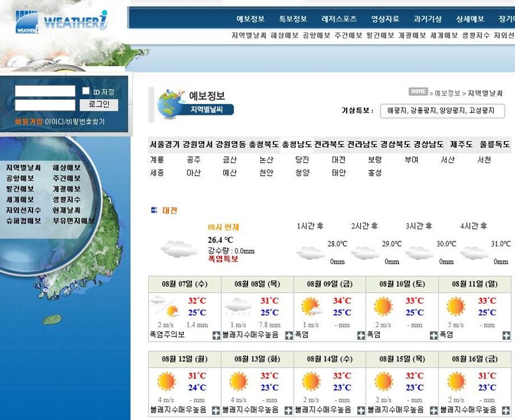515x420 pixels.
Task: Expand details for 08월 09일 forecast
Action: 361,335
